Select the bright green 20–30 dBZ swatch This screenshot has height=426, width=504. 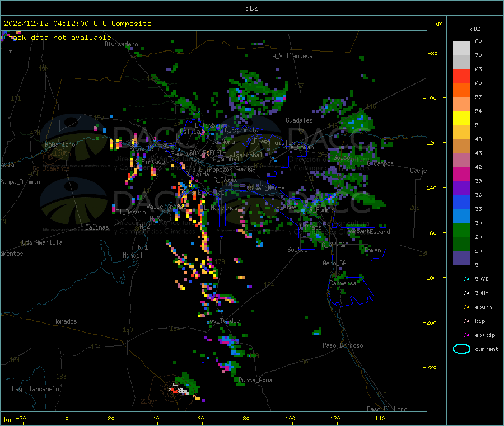pos(461,230)
